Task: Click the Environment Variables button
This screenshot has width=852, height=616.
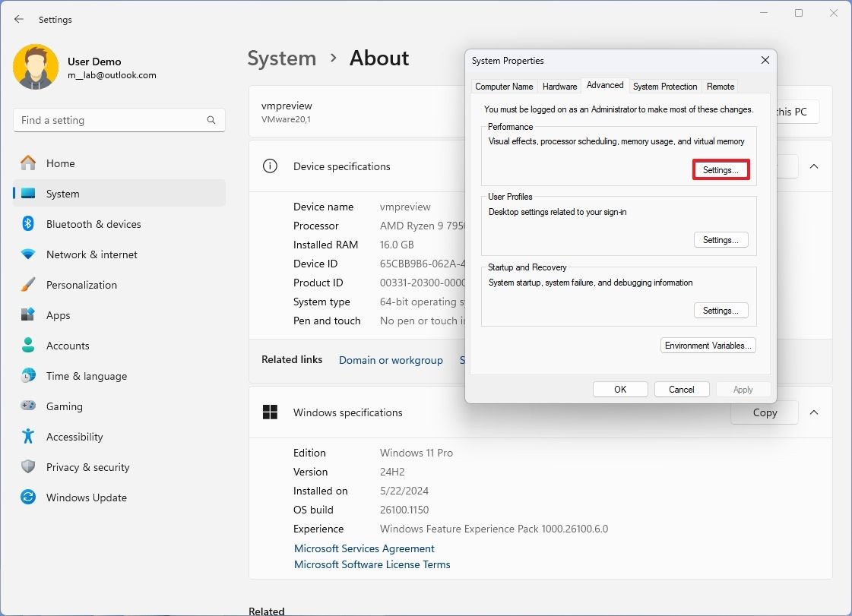Action: coord(708,345)
